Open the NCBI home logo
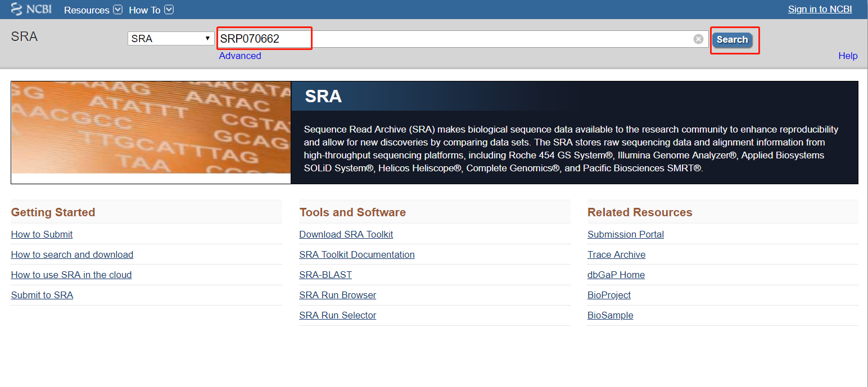868x387 pixels. (31, 10)
